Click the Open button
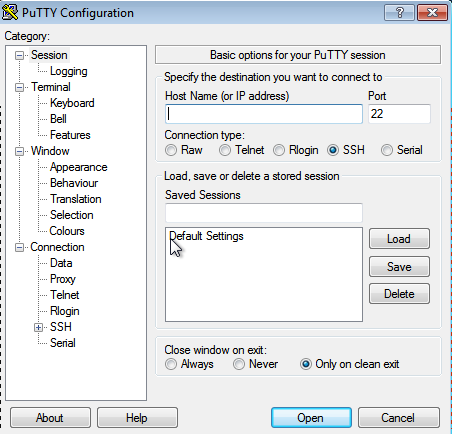The image size is (452, 434). click(x=311, y=417)
